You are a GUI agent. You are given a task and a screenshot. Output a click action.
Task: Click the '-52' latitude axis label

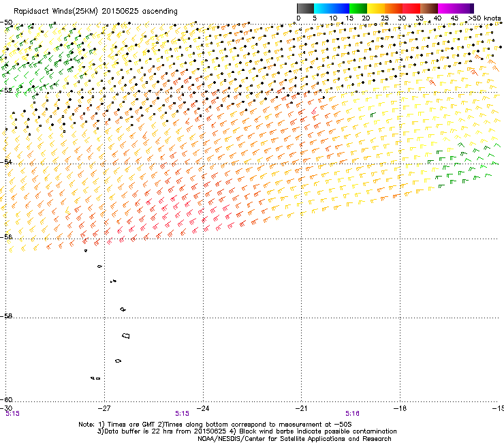pos(6,91)
